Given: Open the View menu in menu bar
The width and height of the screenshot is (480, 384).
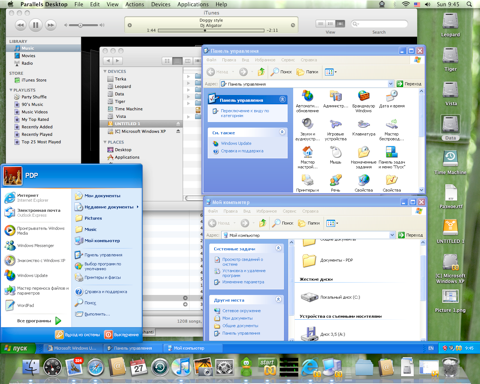Looking at the screenshot, I should tap(112, 4).
